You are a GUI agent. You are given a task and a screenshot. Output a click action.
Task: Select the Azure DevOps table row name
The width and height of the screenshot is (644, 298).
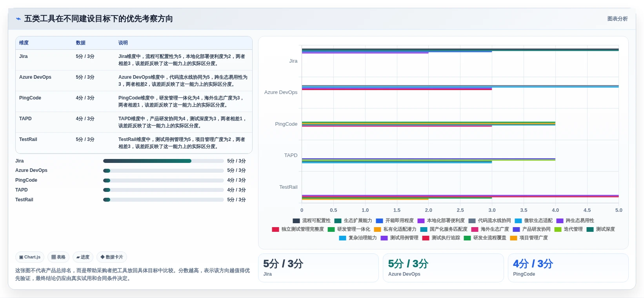(x=35, y=77)
